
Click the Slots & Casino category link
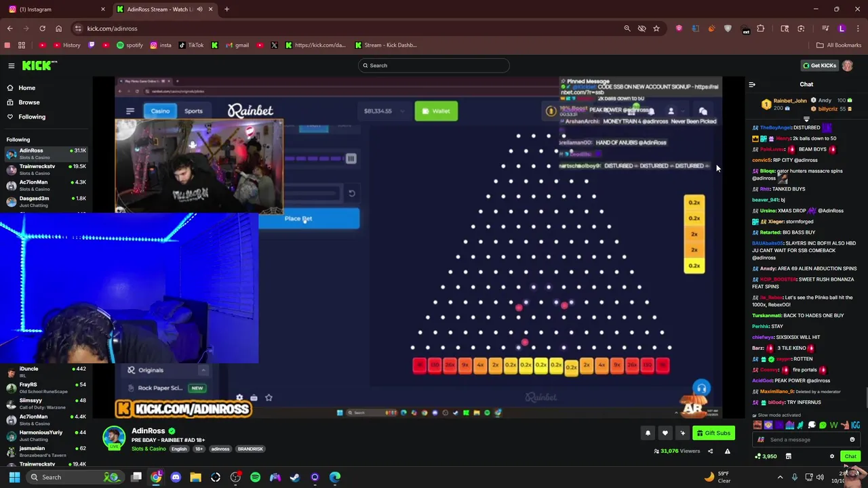[149, 449]
